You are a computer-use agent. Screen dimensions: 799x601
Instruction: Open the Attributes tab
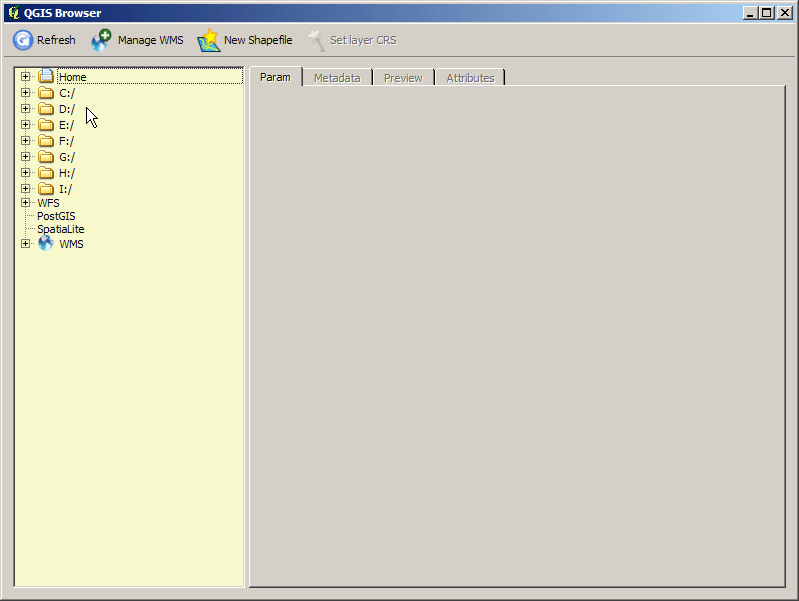pos(470,78)
